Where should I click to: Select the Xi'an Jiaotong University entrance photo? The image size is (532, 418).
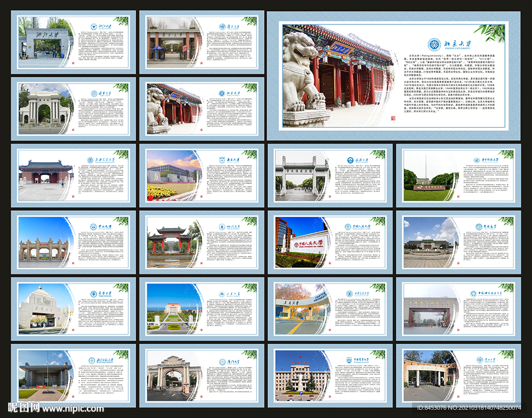point(303,309)
